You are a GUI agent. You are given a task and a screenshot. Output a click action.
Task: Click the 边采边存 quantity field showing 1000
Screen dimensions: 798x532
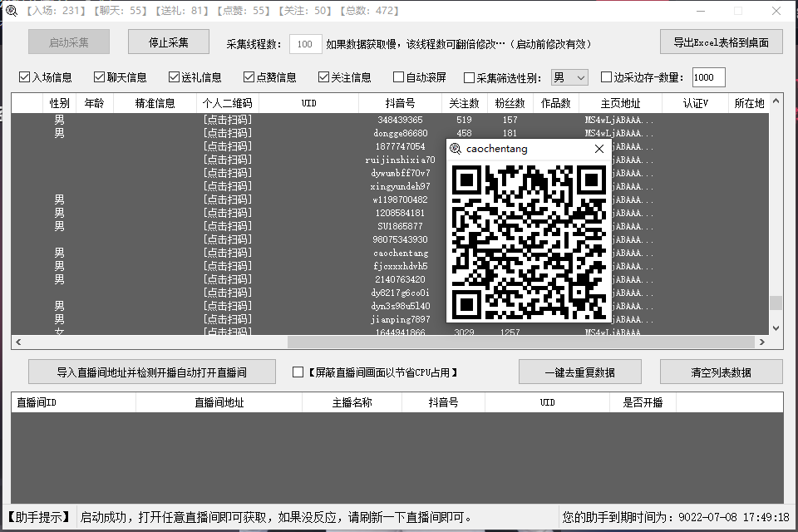pos(708,77)
